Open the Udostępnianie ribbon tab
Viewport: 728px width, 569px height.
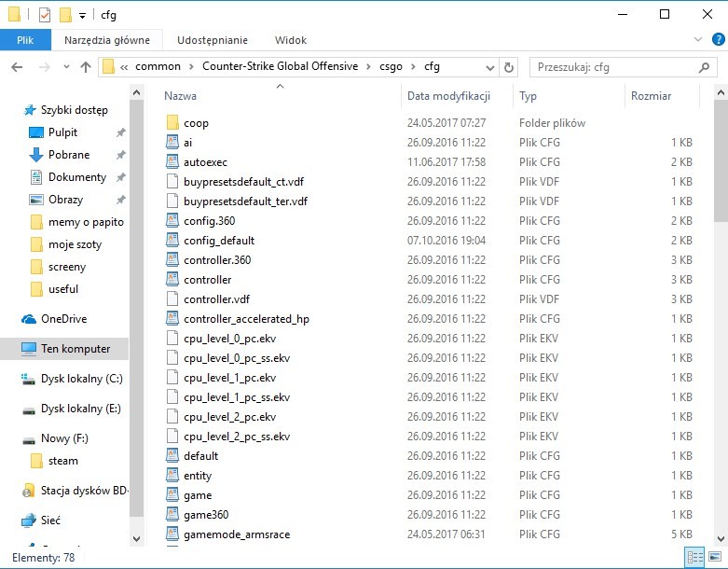point(213,40)
